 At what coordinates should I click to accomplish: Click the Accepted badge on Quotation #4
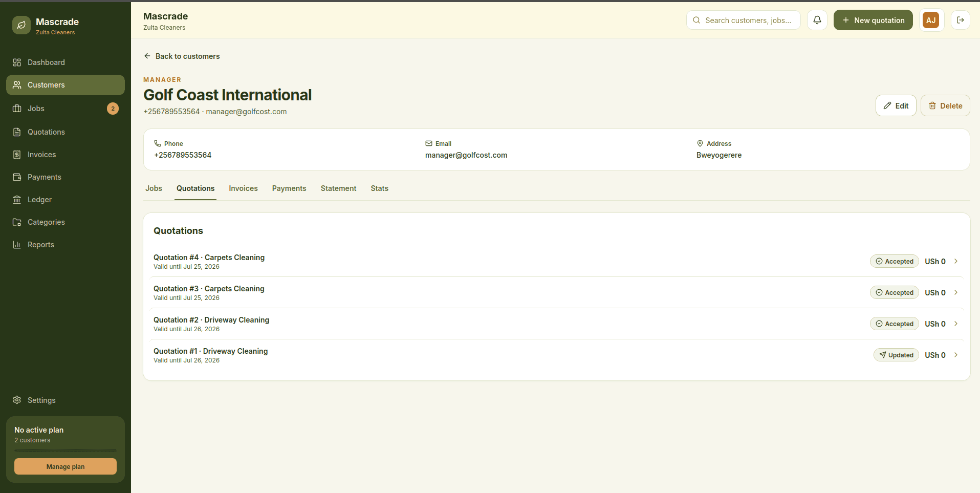point(894,261)
